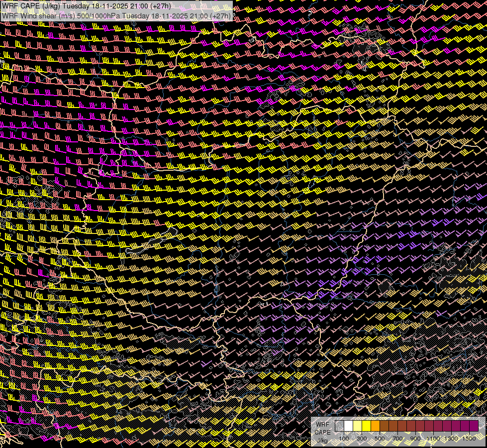Click the 500 legend value
Image resolution: width=487 pixels, height=448 pixels.
[x=380, y=439]
